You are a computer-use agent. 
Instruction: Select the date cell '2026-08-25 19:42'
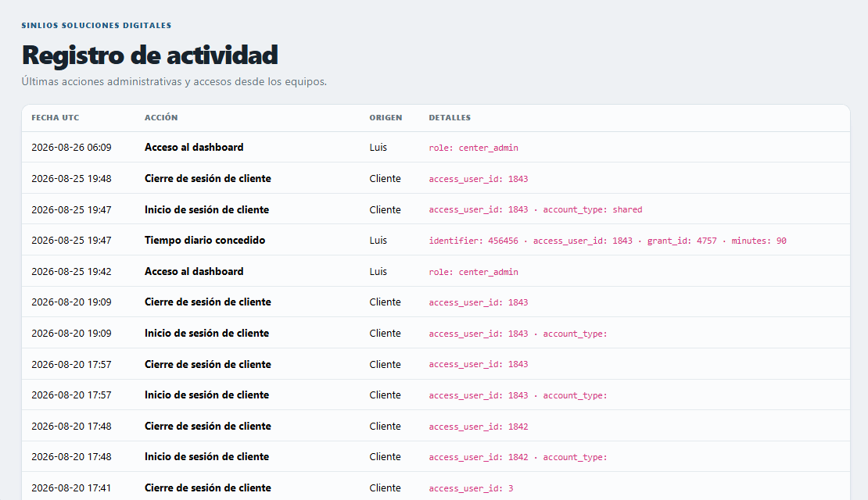71,272
